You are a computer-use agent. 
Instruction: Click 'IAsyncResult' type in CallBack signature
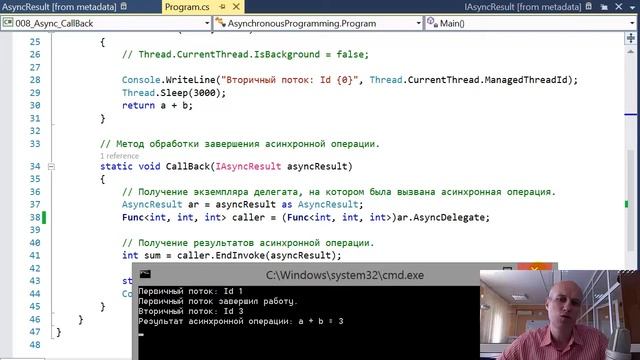[x=248, y=166]
